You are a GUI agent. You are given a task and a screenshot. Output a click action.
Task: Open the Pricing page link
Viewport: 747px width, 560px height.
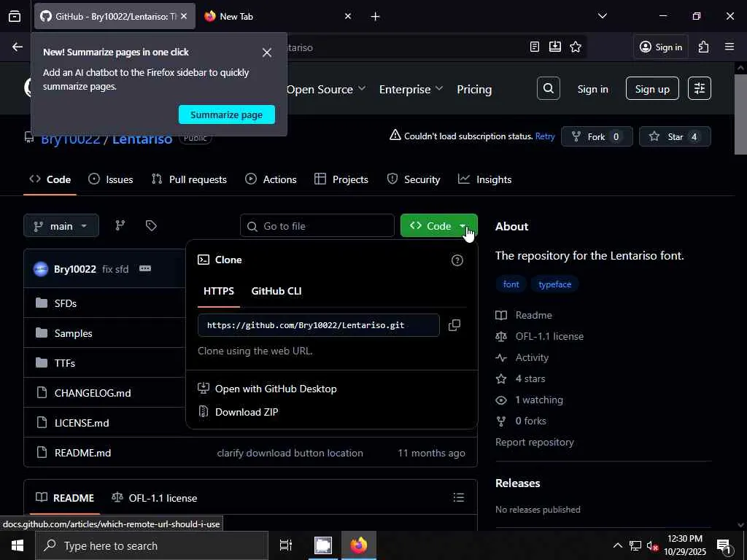point(474,89)
